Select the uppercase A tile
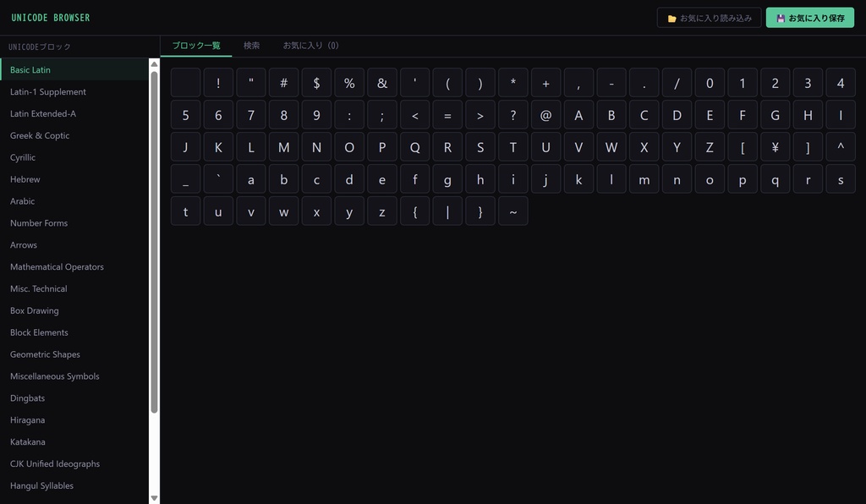 click(x=578, y=115)
